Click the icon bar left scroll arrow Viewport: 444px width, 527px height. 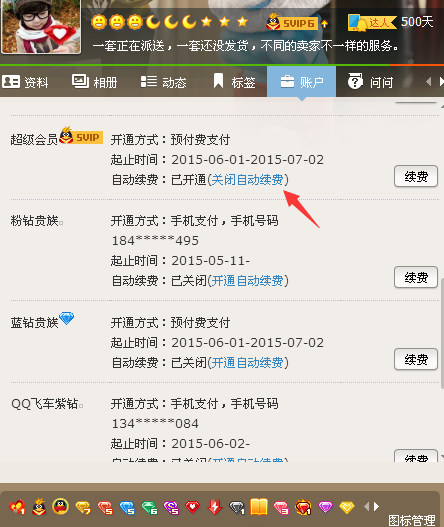pos(367,506)
